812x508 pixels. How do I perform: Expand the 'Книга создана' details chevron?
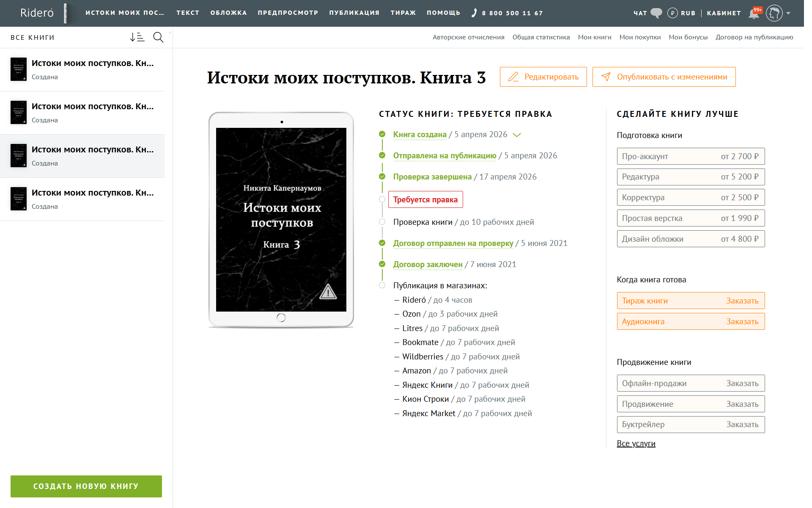point(517,135)
